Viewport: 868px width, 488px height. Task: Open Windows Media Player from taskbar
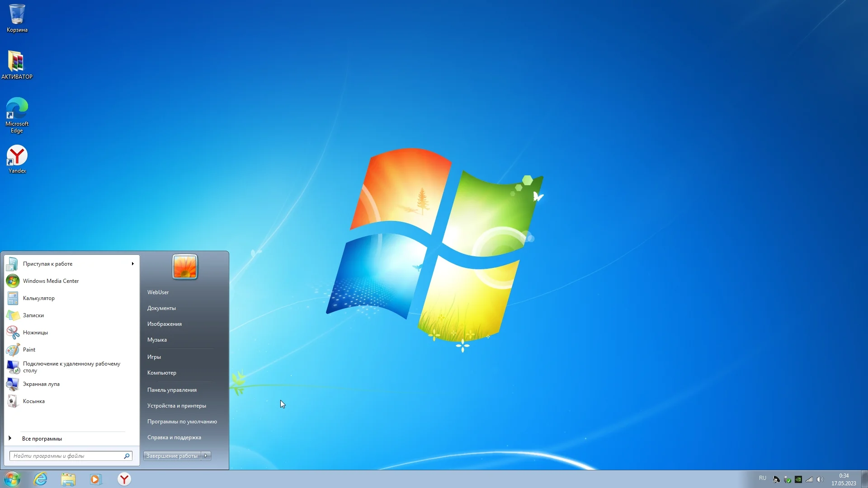click(x=96, y=479)
